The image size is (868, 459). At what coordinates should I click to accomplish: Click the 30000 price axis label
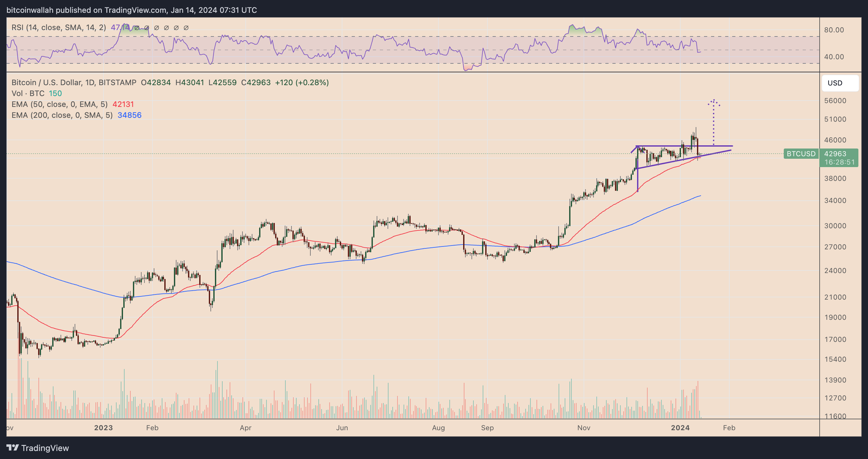835,226
